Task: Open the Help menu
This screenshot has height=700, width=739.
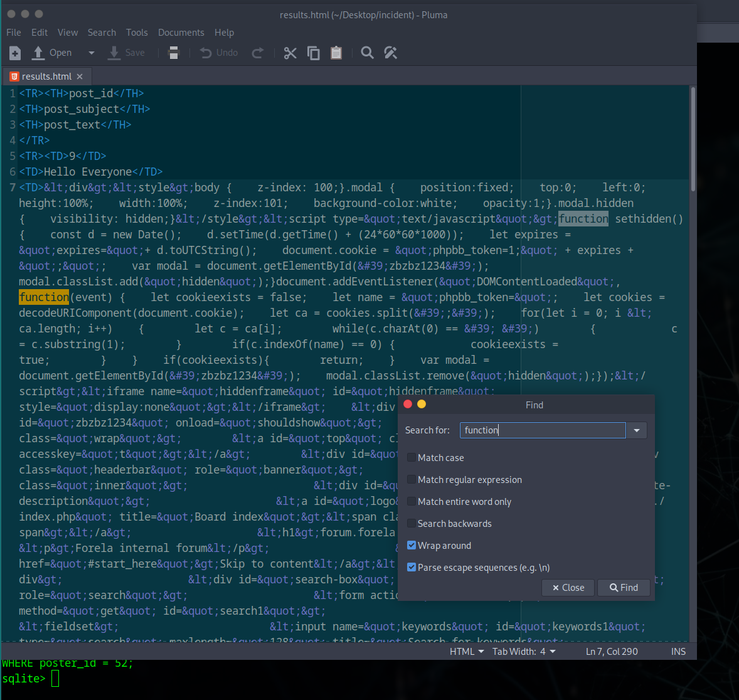Action: pyautogui.click(x=224, y=33)
